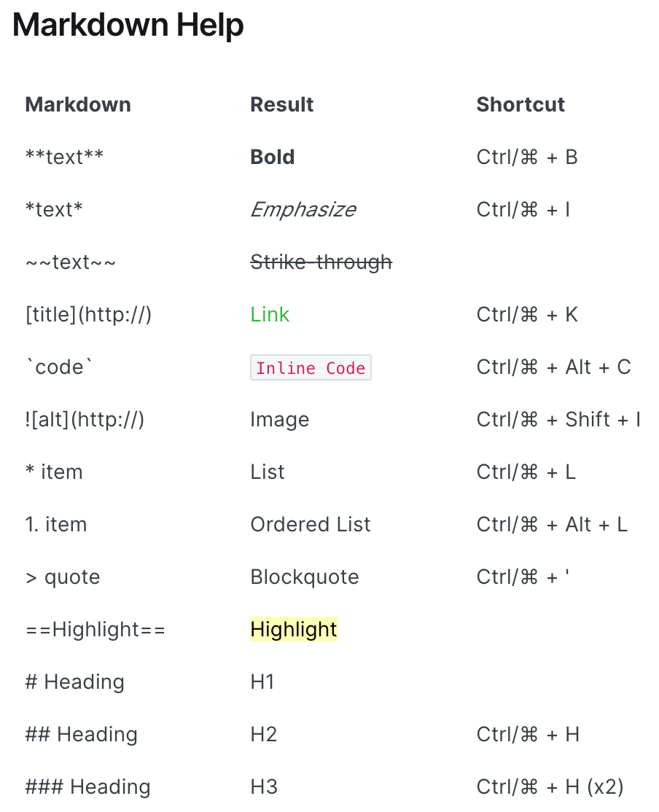Click the ==Highlight== markdown syntax

click(95, 630)
